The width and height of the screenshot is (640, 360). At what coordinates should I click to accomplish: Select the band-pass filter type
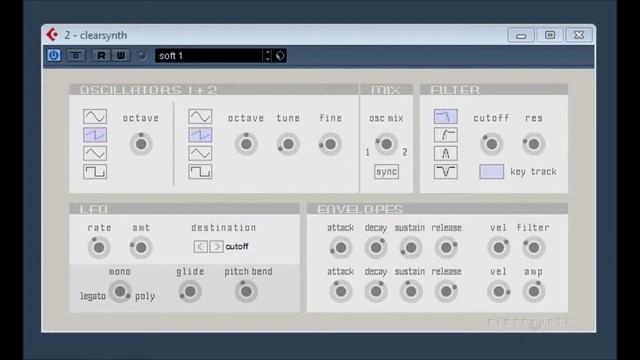tap(446, 153)
